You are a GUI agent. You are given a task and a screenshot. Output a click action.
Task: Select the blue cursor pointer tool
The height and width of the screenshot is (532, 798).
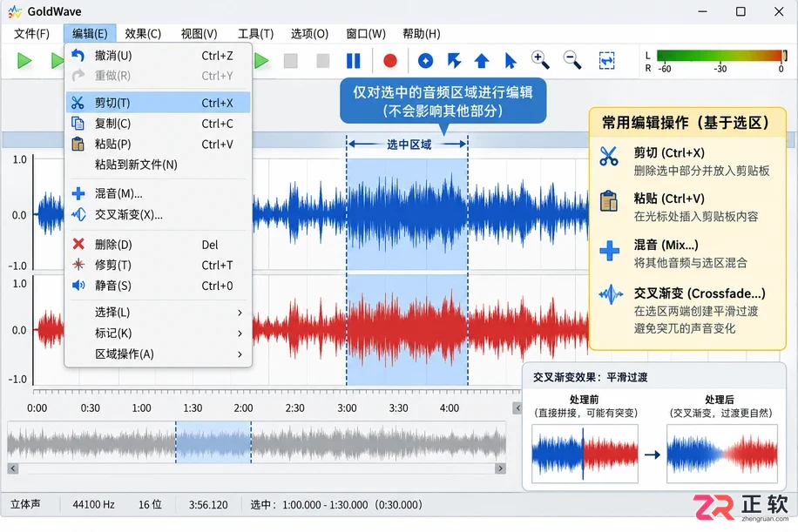pyautogui.click(x=510, y=61)
